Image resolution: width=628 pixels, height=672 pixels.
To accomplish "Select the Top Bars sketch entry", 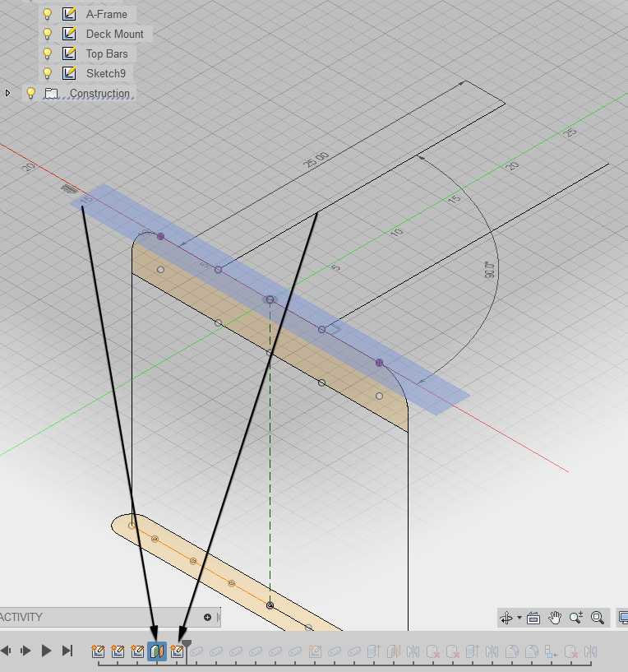I will (x=107, y=53).
